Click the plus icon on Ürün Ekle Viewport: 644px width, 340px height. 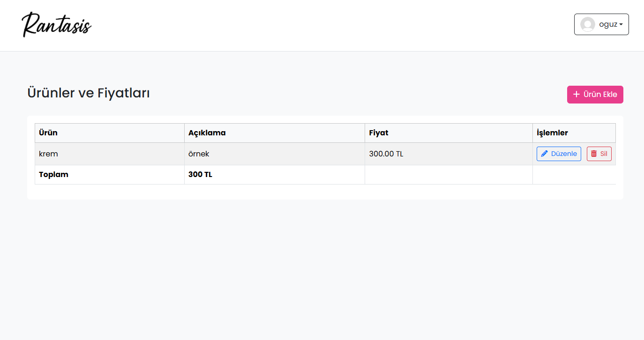[577, 95]
